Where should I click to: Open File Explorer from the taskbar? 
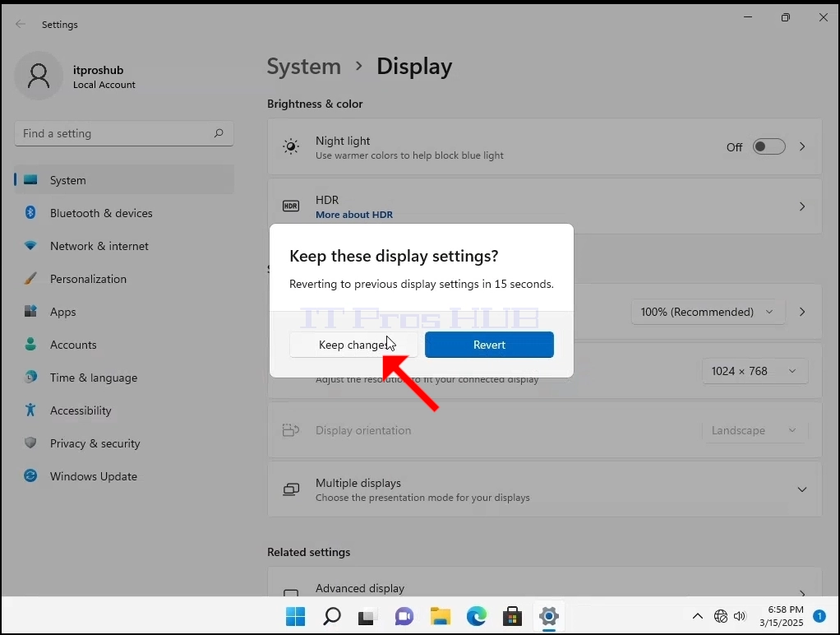441,617
